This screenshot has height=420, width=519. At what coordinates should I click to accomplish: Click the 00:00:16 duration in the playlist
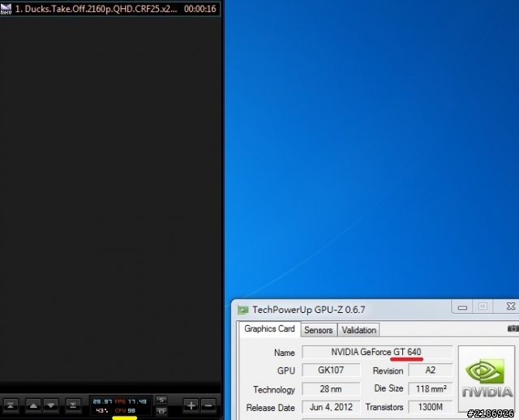point(200,9)
